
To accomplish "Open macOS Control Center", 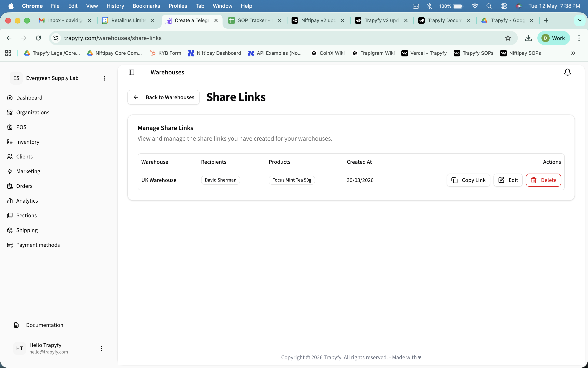I will (504, 6).
